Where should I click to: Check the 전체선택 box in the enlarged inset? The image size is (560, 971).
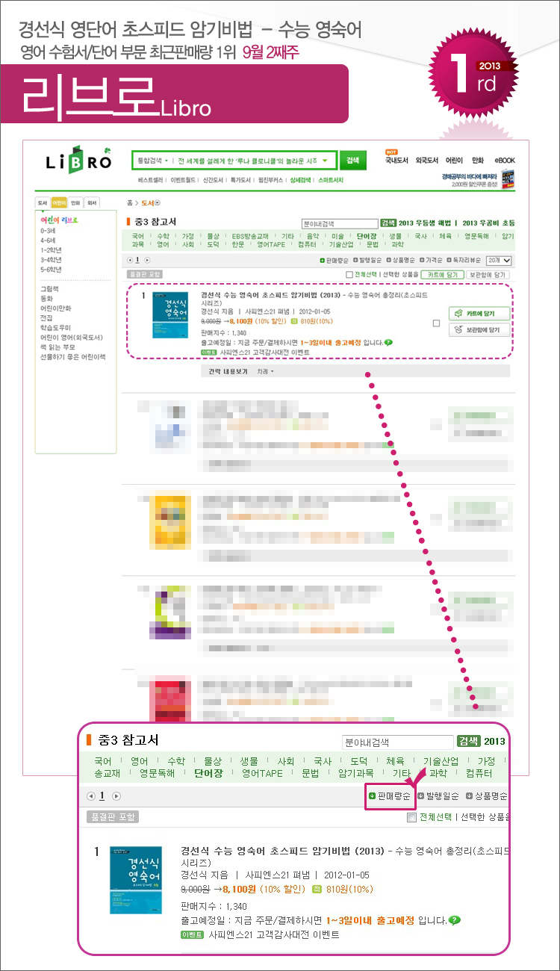tap(411, 817)
